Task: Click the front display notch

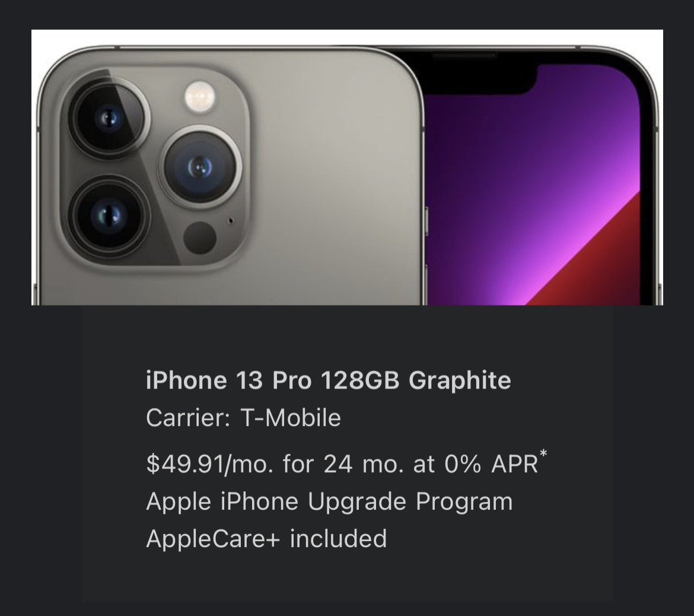Action: 463,73
